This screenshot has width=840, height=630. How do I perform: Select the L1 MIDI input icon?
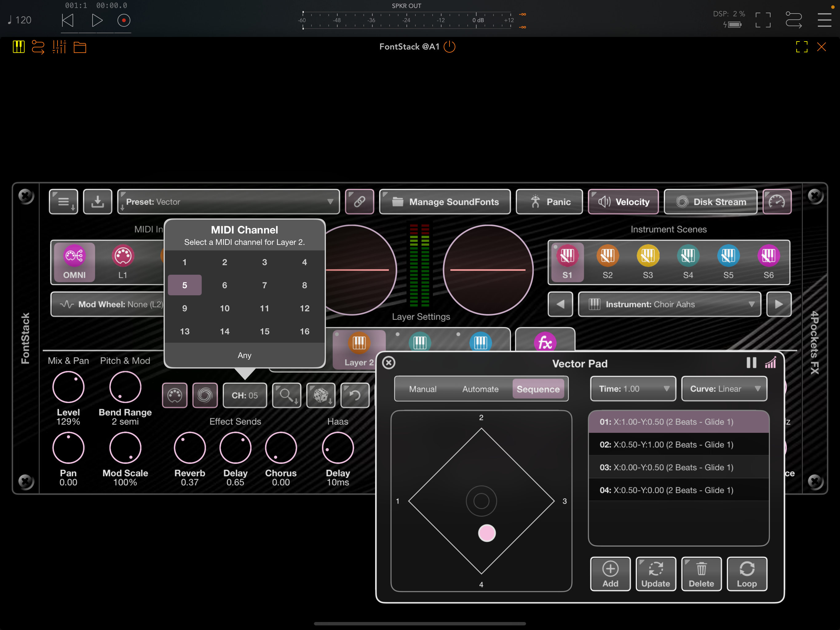tap(123, 262)
